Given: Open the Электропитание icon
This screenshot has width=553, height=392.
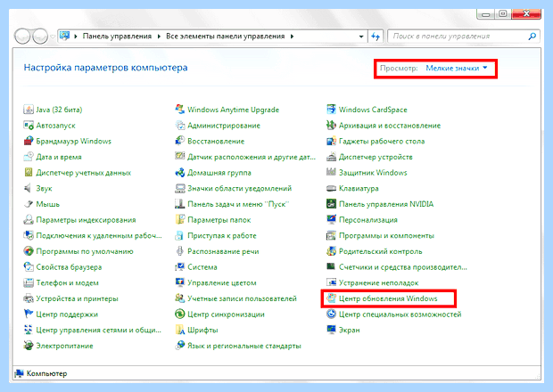Looking at the screenshot, I should click(29, 346).
